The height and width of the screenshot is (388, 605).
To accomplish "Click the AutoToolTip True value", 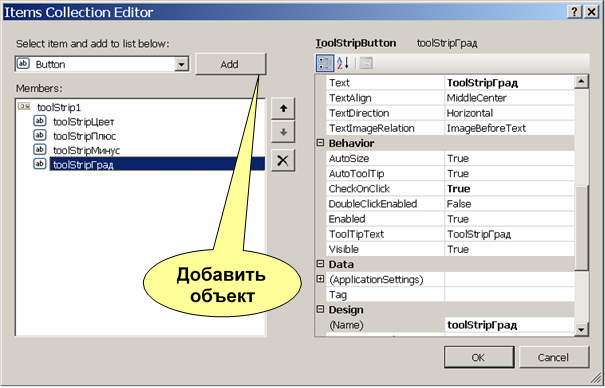I will tap(509, 174).
